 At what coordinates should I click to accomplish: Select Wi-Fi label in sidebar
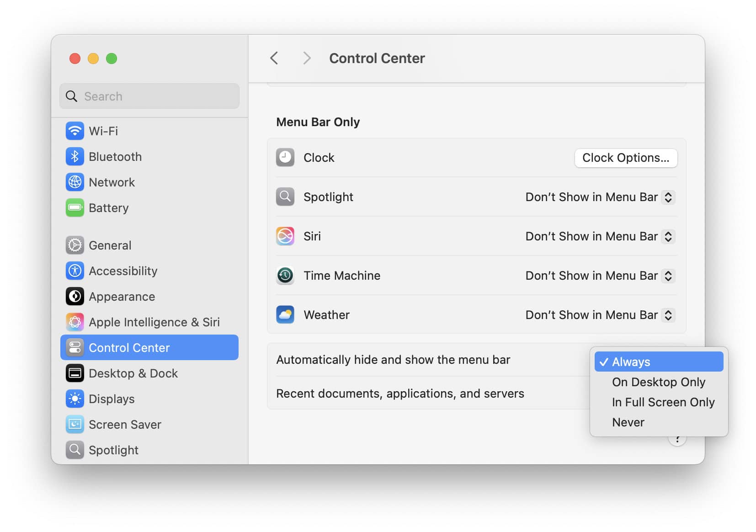tap(103, 131)
